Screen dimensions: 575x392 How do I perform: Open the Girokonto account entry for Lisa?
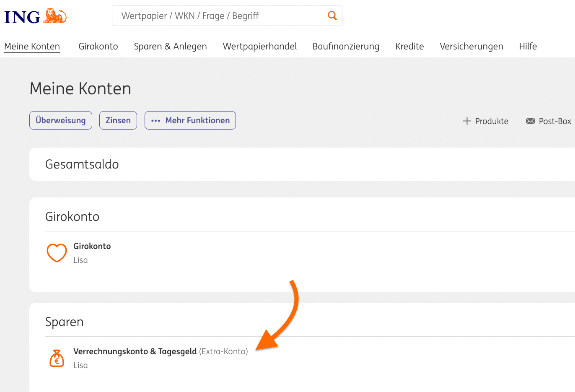pyautogui.click(x=92, y=246)
